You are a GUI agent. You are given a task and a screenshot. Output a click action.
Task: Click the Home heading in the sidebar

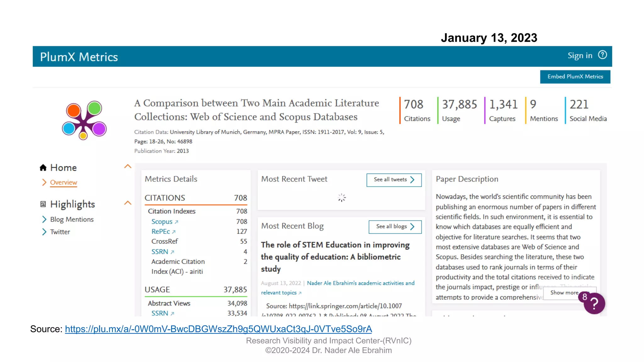pyautogui.click(x=64, y=167)
